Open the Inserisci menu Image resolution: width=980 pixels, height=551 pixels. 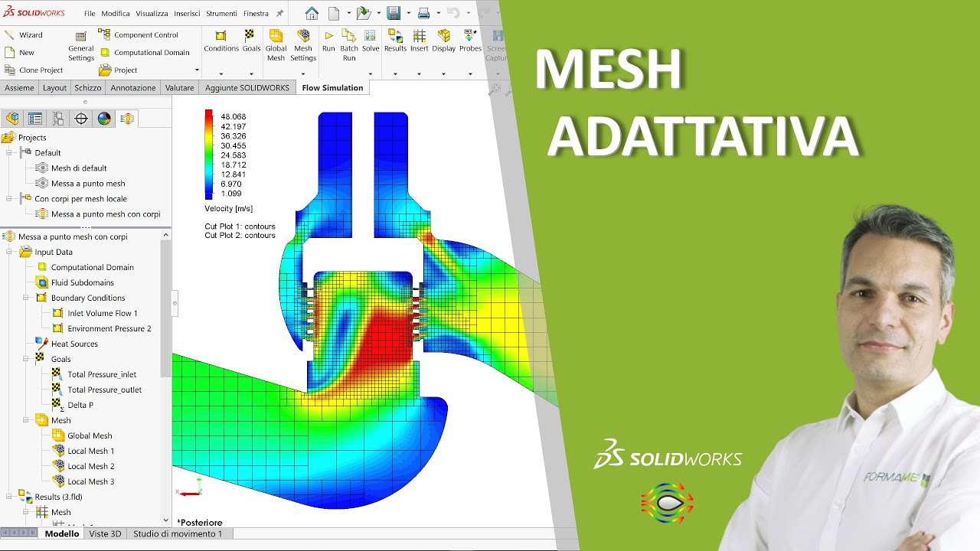point(188,13)
